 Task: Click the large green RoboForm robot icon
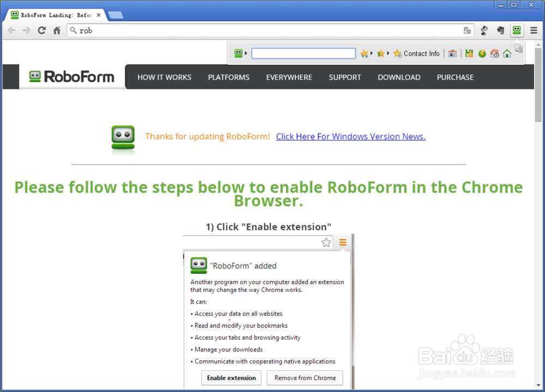tap(123, 138)
